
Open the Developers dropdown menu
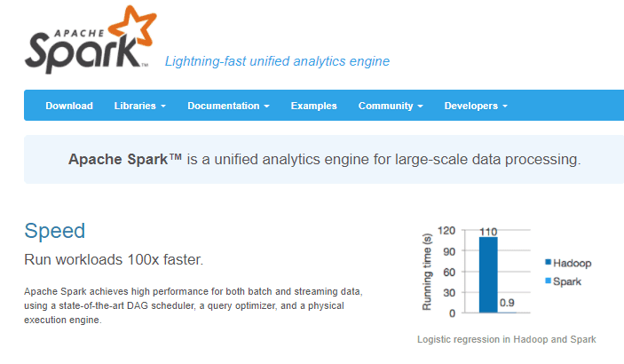[476, 106]
